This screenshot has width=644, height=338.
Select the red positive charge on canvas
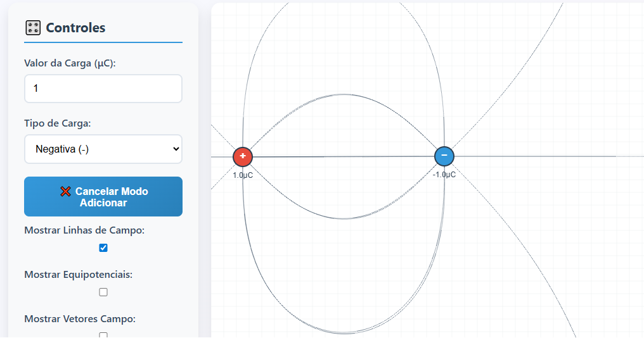(243, 157)
